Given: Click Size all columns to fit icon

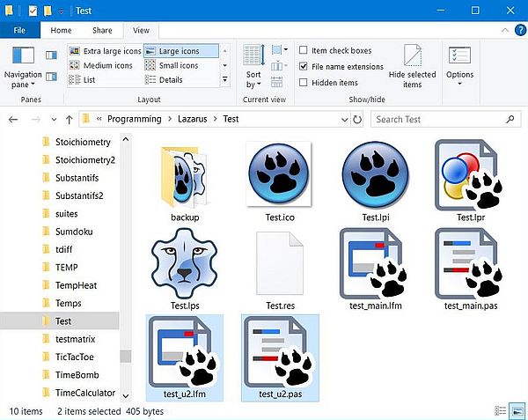Looking at the screenshot, I should 276,82.
